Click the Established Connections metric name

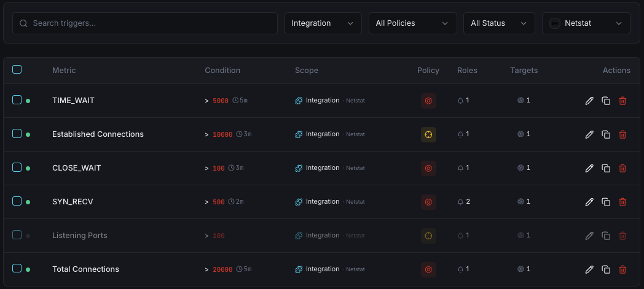point(98,134)
